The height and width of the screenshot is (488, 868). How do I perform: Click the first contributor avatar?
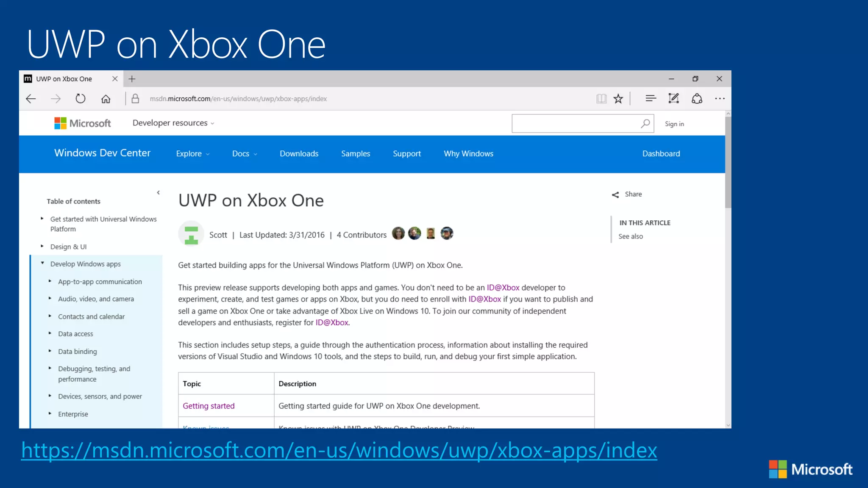pos(398,233)
